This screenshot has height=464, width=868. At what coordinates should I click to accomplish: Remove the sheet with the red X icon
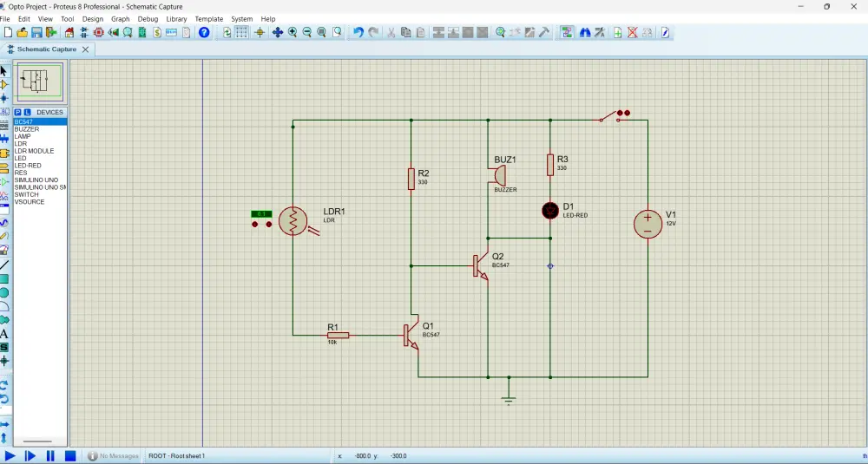pyautogui.click(x=632, y=33)
